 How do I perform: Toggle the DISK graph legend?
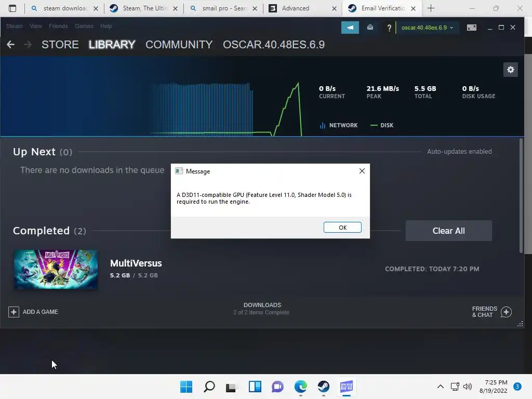point(382,125)
